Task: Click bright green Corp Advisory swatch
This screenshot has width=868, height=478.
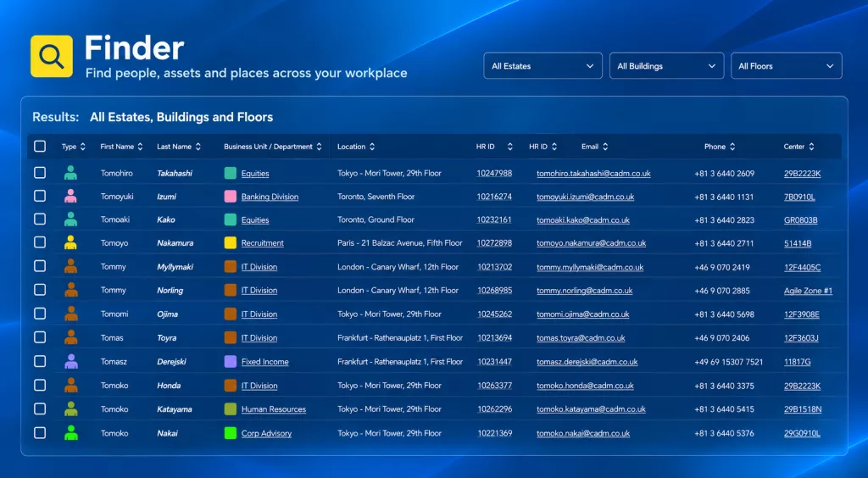Action: pyautogui.click(x=231, y=433)
